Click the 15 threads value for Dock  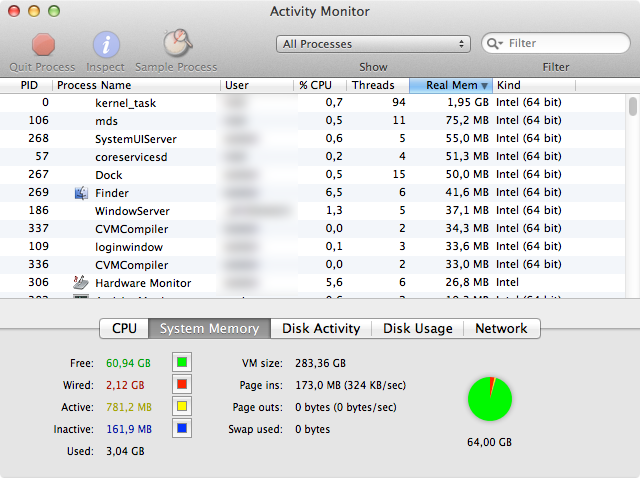(399, 174)
